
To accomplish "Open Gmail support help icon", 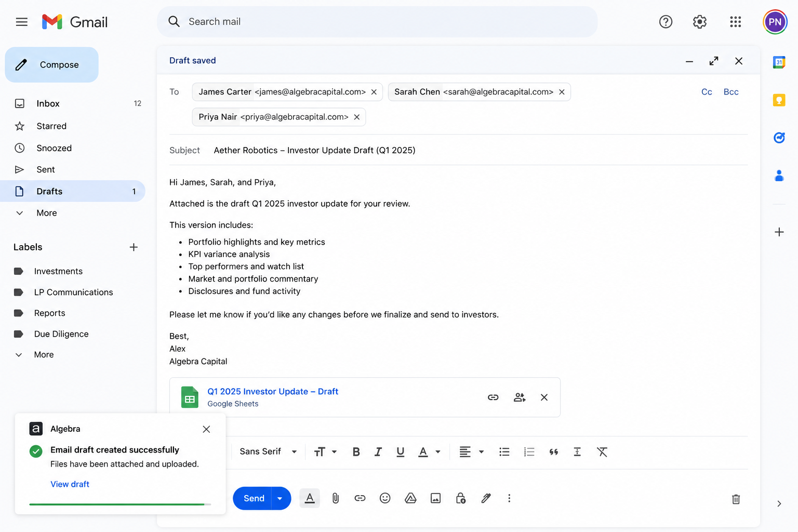I will (666, 22).
